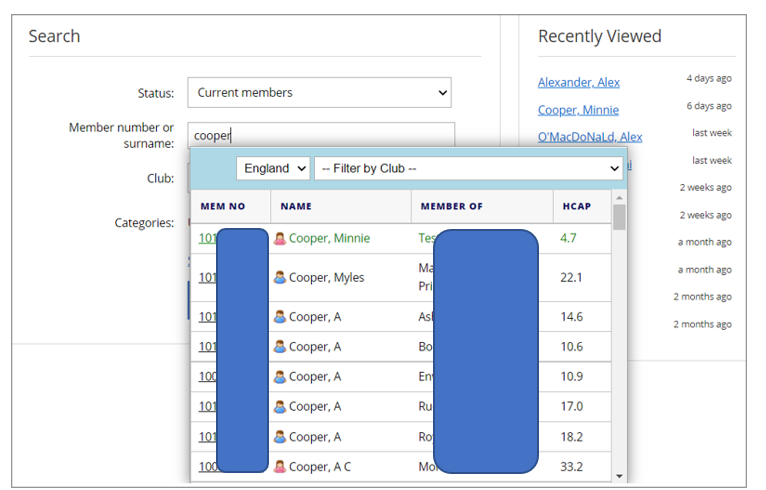Image resolution: width=766 pixels, height=490 pixels.
Task: Click the '6 days ago' timestamp
Action: [x=709, y=106]
